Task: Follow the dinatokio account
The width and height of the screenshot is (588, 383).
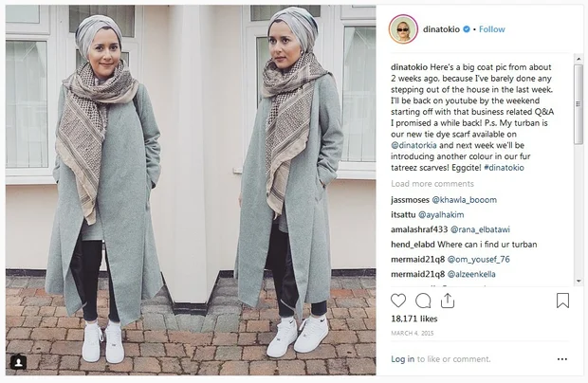Action: [x=491, y=29]
